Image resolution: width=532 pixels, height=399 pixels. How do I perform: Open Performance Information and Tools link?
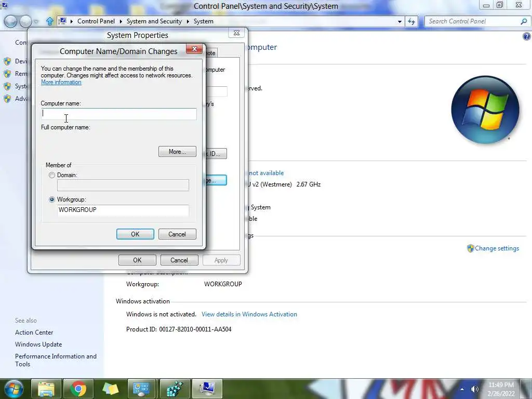pos(56,360)
